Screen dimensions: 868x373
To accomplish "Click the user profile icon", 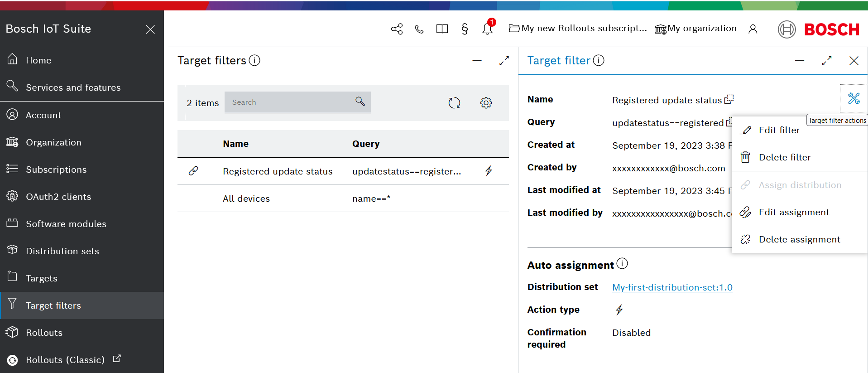I will tap(753, 29).
